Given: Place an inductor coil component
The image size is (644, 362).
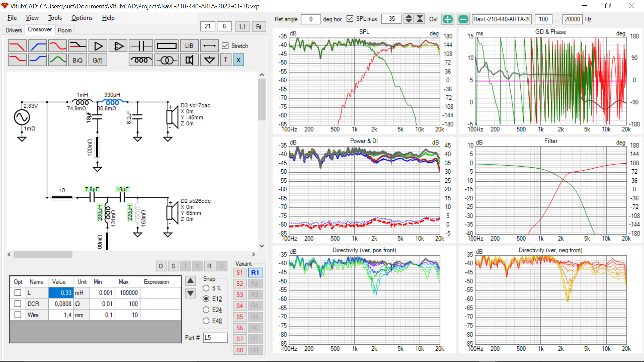Looking at the screenshot, I should click(x=141, y=60).
